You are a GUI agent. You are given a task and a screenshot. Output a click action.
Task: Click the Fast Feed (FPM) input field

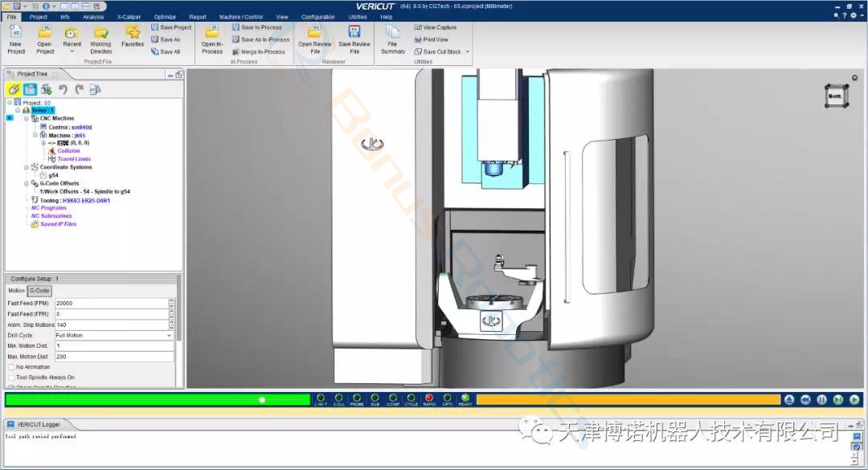(111, 303)
